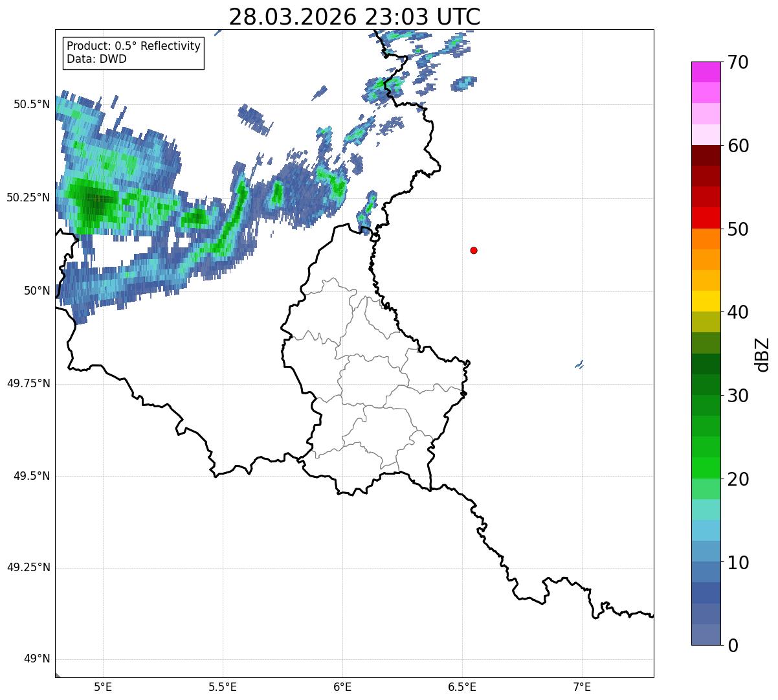Click the 50 dBZ colorbar label
Viewport: 778px width, 700px height.
(x=738, y=229)
